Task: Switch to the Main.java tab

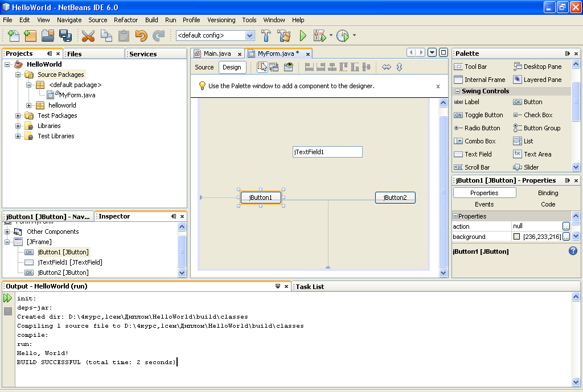Action: coord(217,53)
